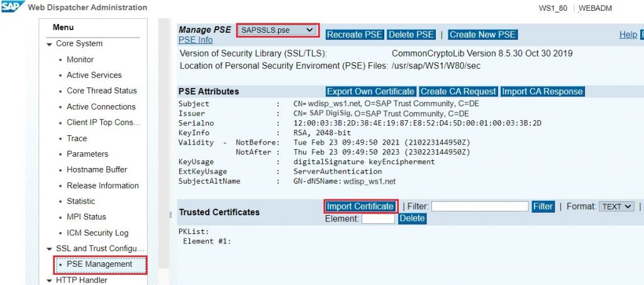This screenshot has width=644, height=285.
Task: Collapse SSL and Trust Configu... section
Action: [x=49, y=249]
